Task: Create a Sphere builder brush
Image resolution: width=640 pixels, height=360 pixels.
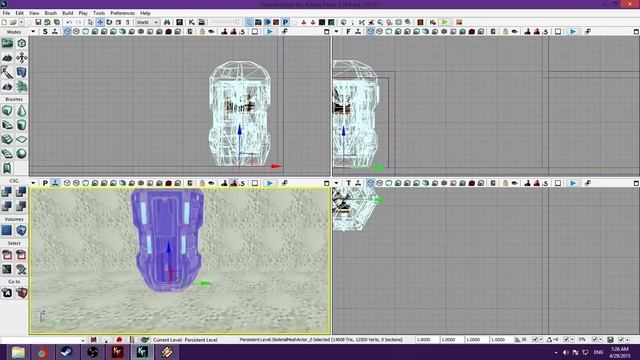Action: tap(21, 153)
